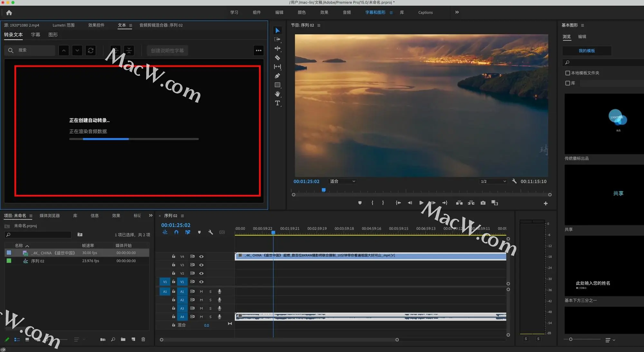This screenshot has height=352, width=644.
Task: Open 基本图形 panel menu
Action: point(582,25)
